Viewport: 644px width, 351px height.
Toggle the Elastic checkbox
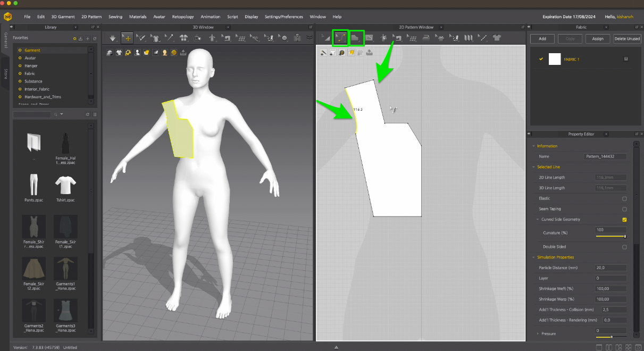(x=624, y=198)
